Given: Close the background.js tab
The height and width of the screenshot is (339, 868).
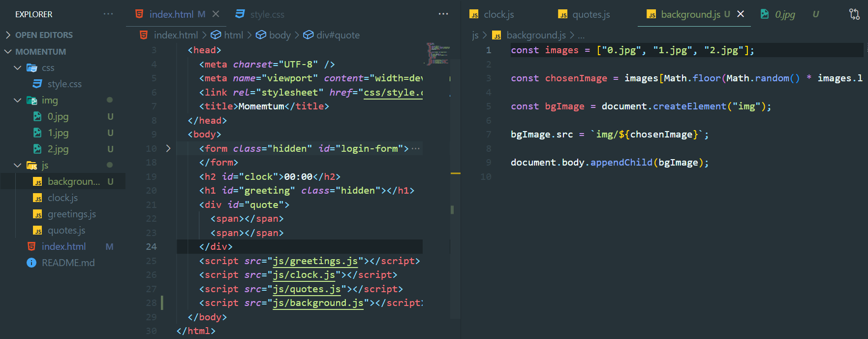Looking at the screenshot, I should click(x=741, y=14).
